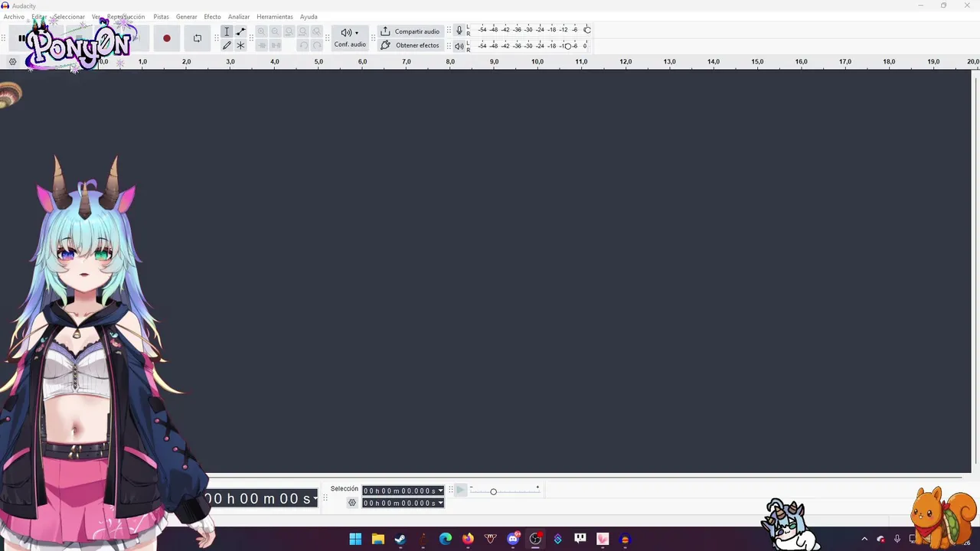Click the 15,0 mark on the timeline ruler

pyautogui.click(x=757, y=61)
